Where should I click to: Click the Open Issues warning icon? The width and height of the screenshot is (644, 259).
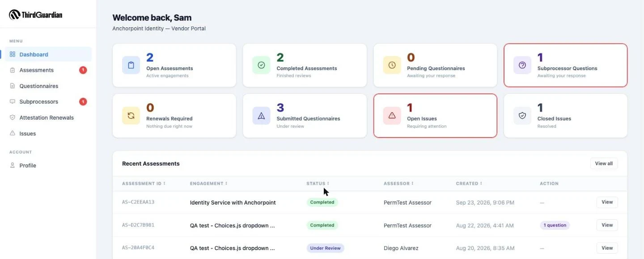point(392,116)
